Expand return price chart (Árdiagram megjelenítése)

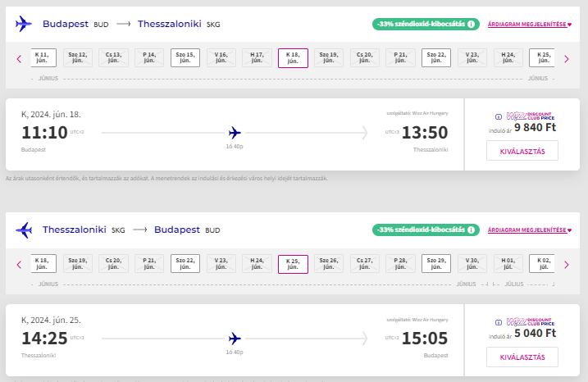click(530, 230)
